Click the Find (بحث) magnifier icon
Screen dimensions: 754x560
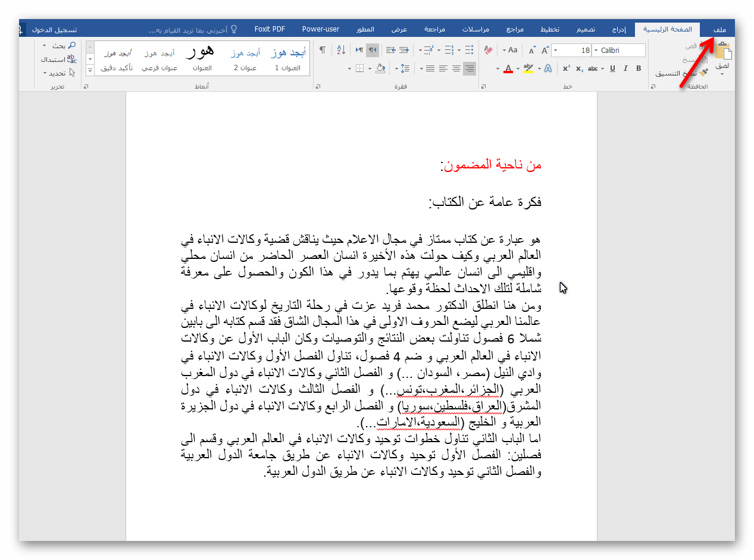(x=72, y=45)
